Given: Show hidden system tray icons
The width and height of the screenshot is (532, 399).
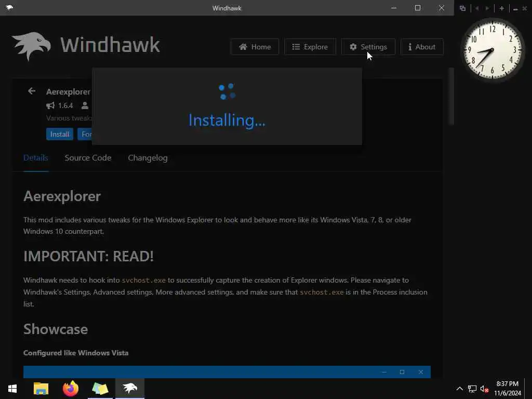Looking at the screenshot, I should (x=459, y=389).
